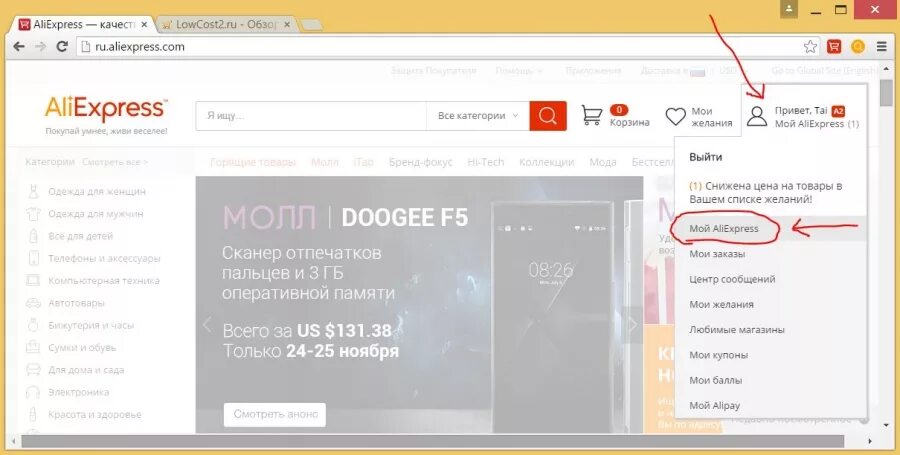900x455 pixels.
Task: Open Chrome user profile button
Action: tap(789, 9)
